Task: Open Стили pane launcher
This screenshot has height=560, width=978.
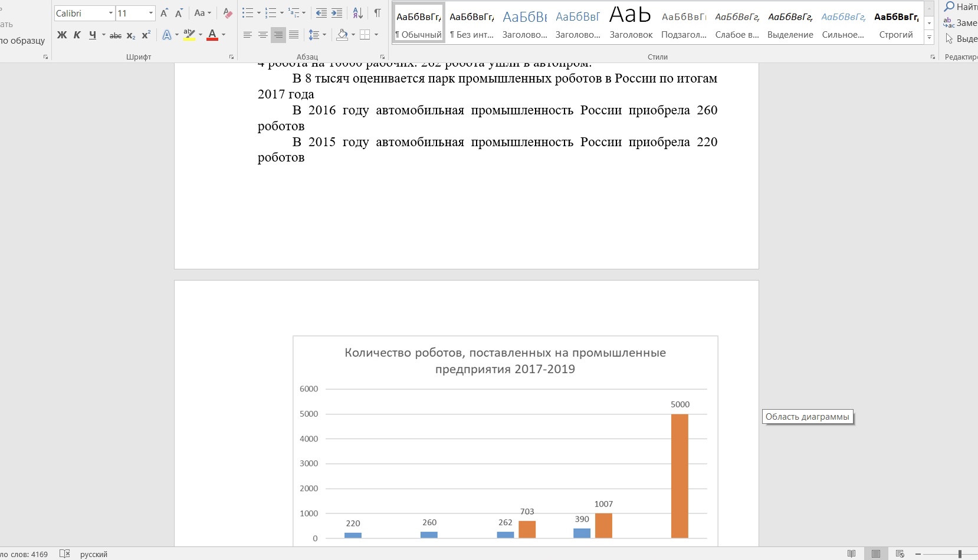Action: click(x=933, y=57)
